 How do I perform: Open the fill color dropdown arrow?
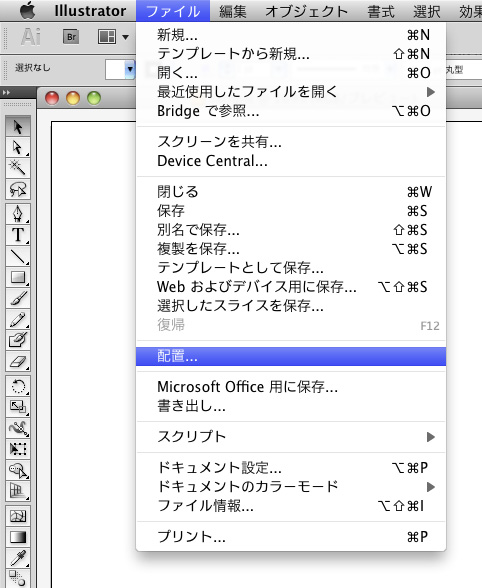click(x=130, y=69)
